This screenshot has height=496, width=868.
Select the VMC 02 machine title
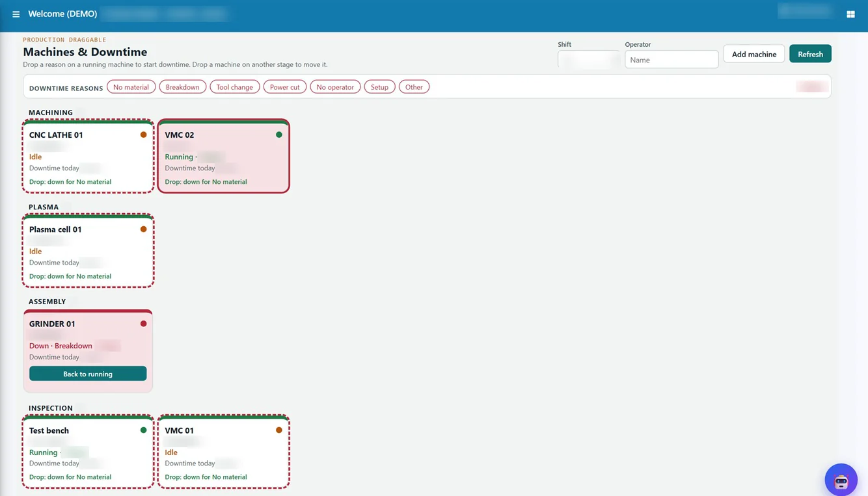(x=180, y=135)
